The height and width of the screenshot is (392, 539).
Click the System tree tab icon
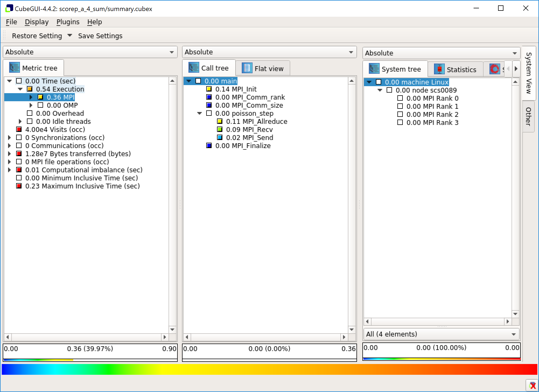pyautogui.click(x=373, y=69)
